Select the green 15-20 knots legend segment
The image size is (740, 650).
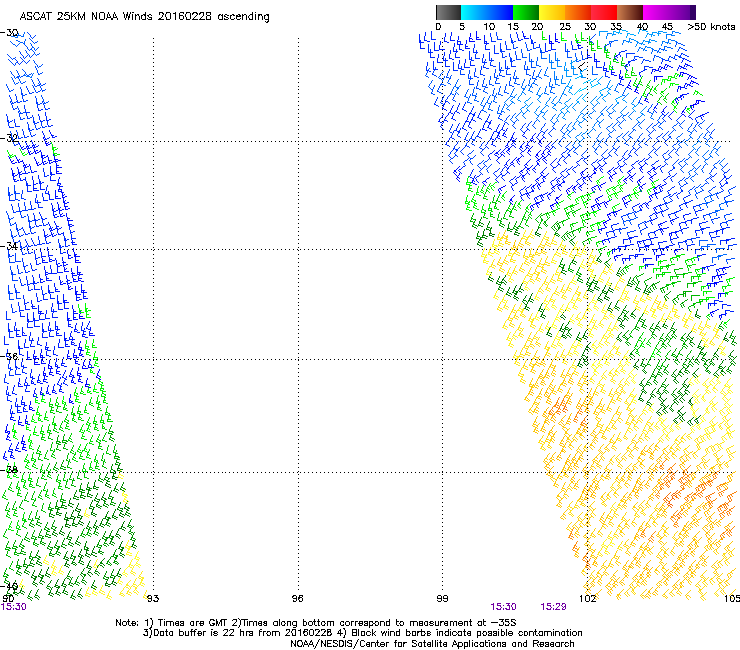tap(526, 12)
